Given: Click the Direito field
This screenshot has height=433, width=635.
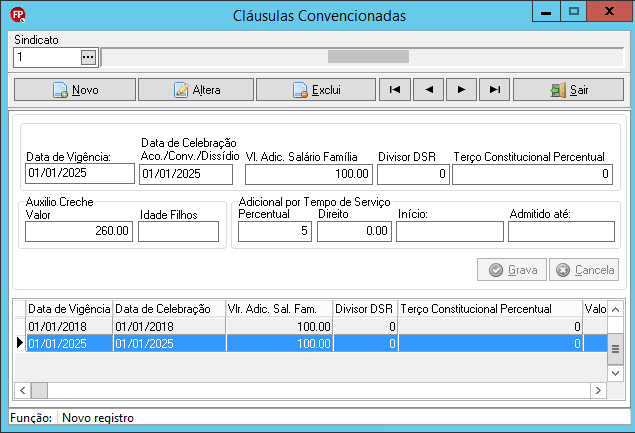Looking at the screenshot, I should click(354, 231).
